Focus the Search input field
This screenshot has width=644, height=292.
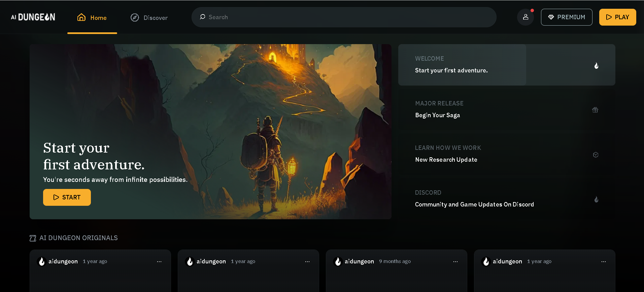coord(344,17)
